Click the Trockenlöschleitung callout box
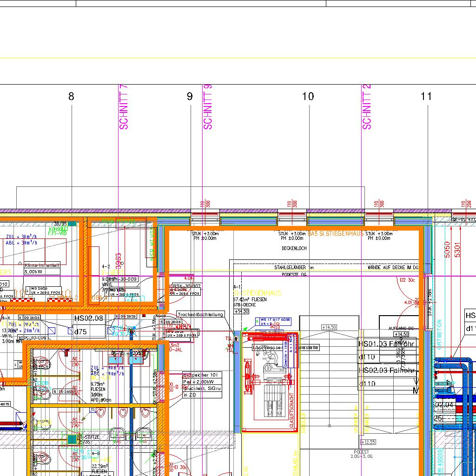The width and height of the screenshot is (476, 476). (200, 315)
